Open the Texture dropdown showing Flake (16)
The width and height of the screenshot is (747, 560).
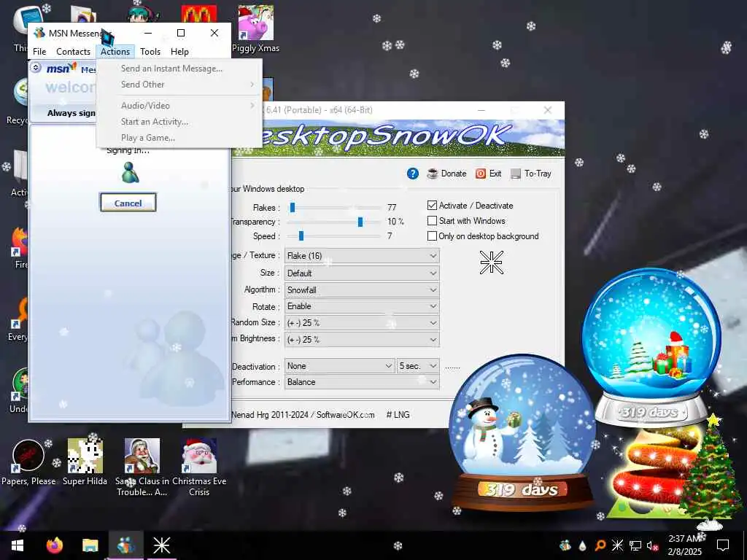pyautogui.click(x=362, y=256)
